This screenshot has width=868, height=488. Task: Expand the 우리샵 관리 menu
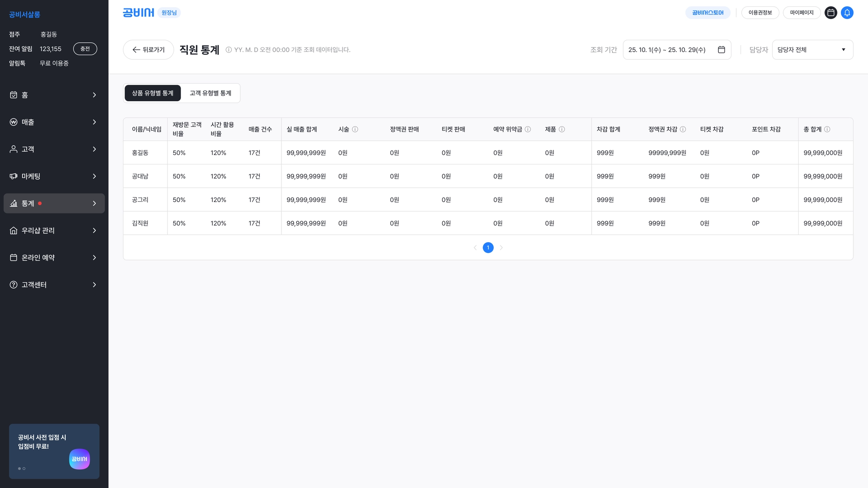coord(54,230)
